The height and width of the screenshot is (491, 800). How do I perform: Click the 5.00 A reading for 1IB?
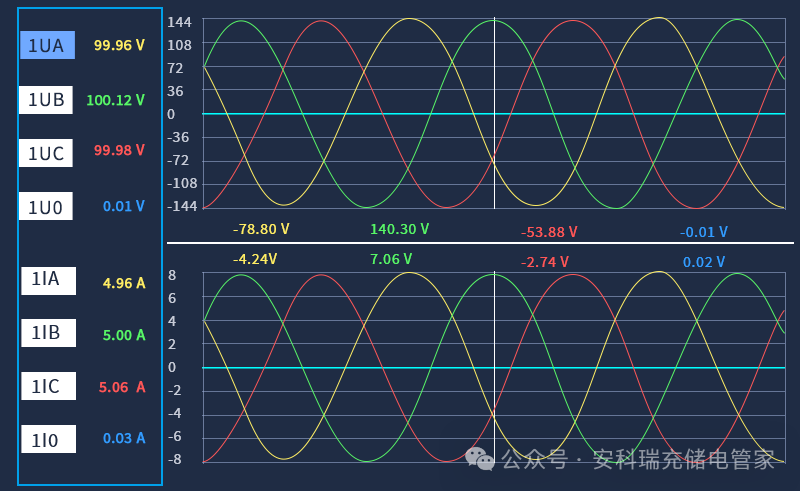124,335
